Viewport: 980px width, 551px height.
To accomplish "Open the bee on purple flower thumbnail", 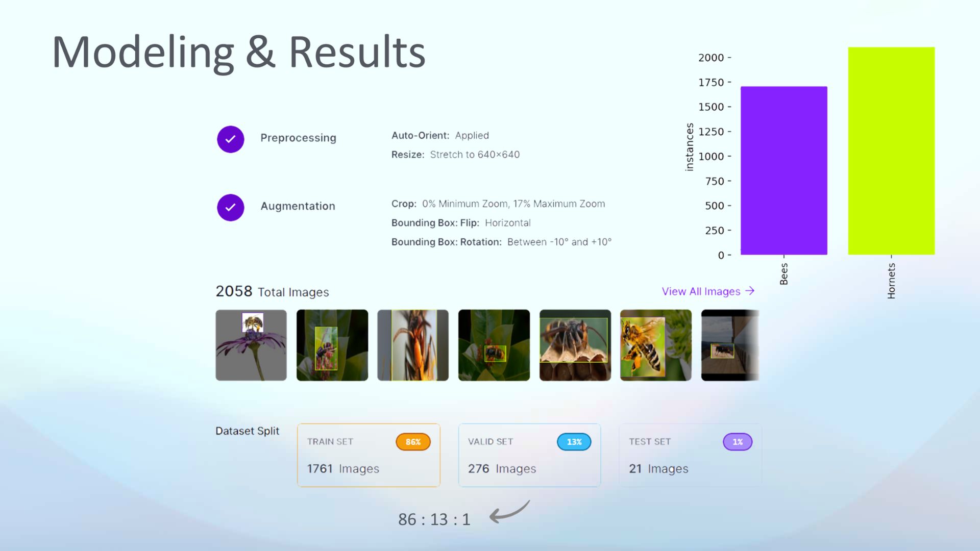I will pos(251,345).
